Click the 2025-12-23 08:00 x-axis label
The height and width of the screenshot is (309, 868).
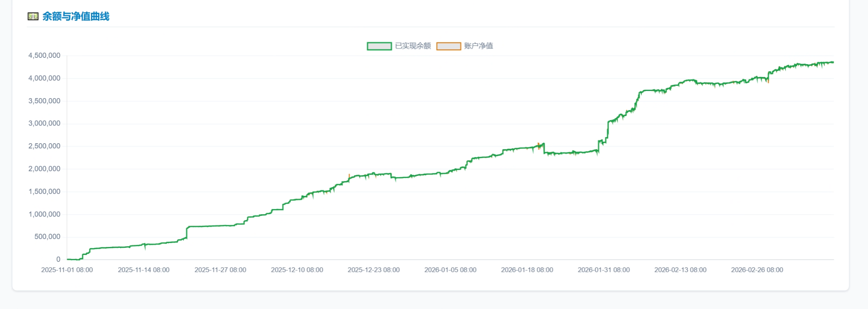click(x=374, y=270)
